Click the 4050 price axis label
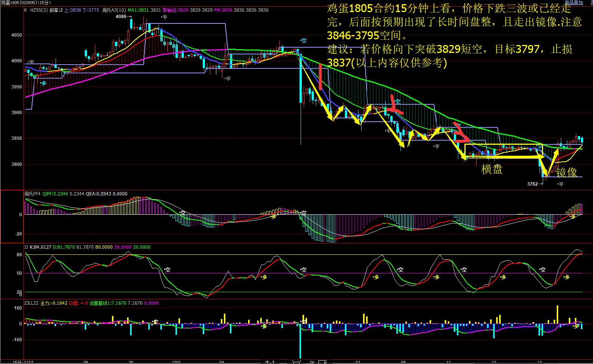 click(17, 35)
